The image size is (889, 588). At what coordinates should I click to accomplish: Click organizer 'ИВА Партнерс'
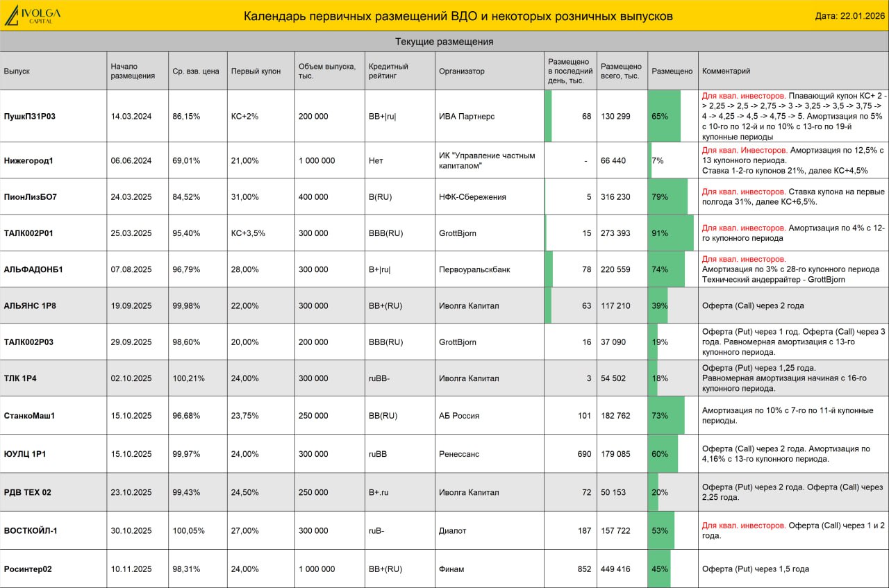(467, 117)
